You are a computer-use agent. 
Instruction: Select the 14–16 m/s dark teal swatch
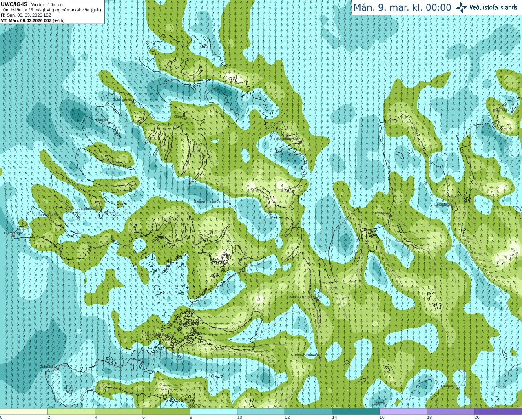coord(356,411)
